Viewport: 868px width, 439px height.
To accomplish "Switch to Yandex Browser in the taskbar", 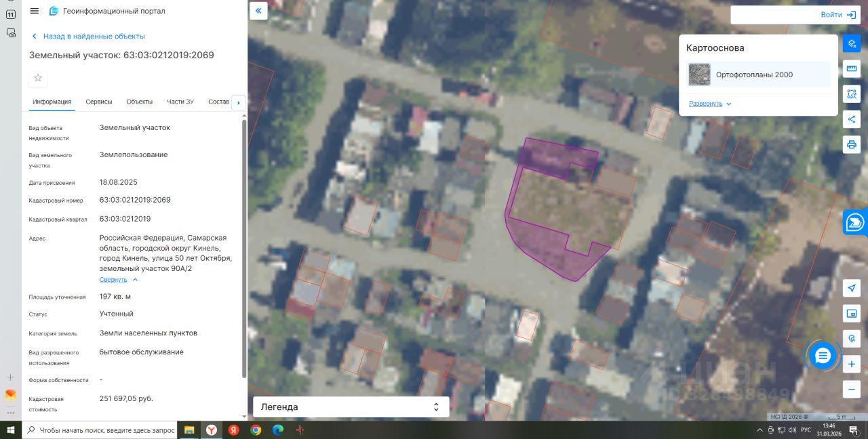I will coord(212,430).
